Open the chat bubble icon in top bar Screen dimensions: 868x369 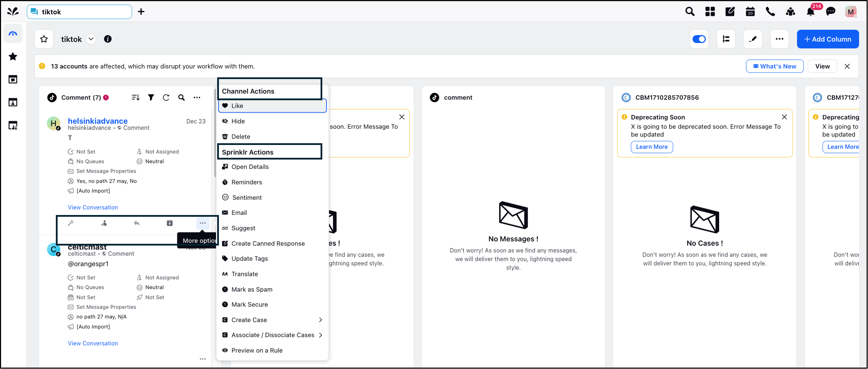(x=831, y=12)
